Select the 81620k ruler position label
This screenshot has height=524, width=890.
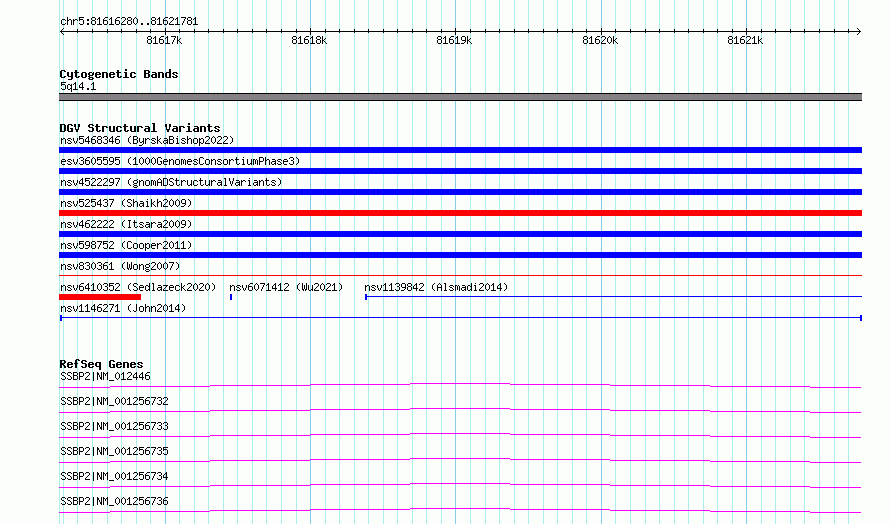click(600, 40)
